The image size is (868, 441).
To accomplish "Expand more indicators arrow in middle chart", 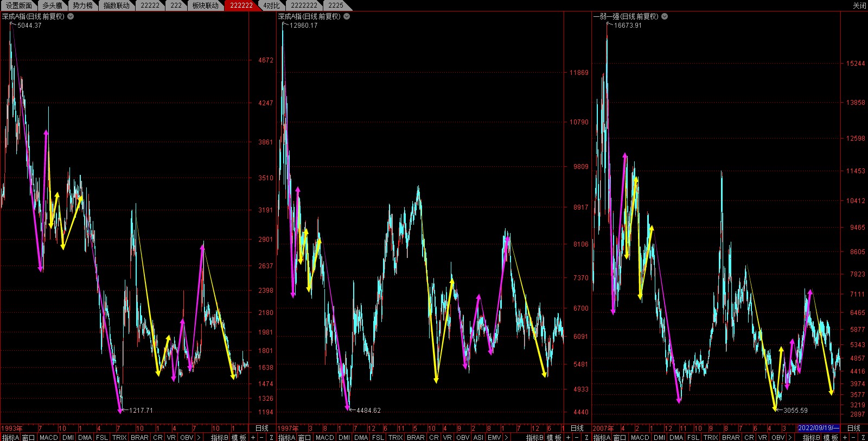I will click(x=506, y=437).
